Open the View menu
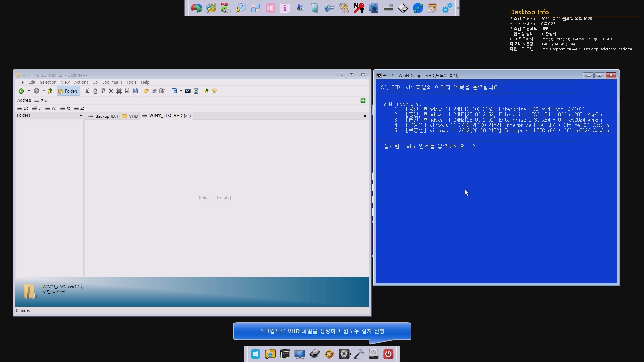The height and width of the screenshot is (362, 644). [65, 82]
